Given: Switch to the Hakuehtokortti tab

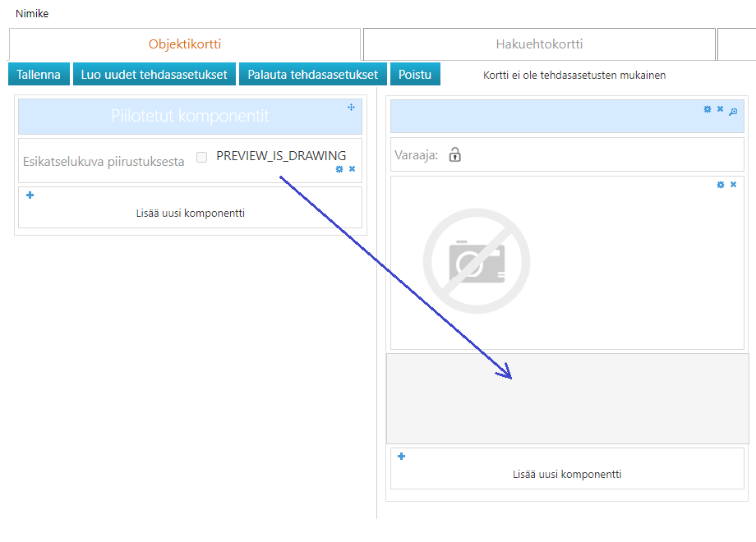Looking at the screenshot, I should 539,44.
